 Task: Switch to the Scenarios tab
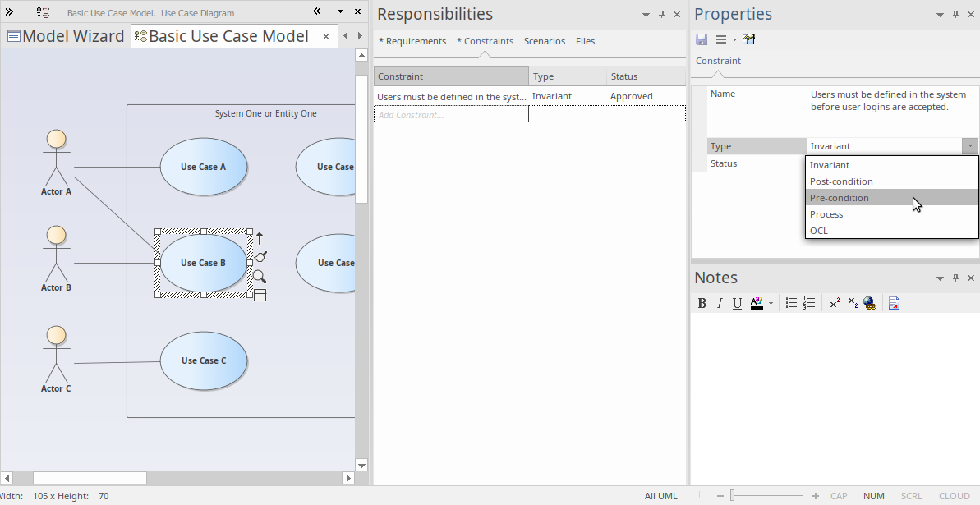[545, 41]
